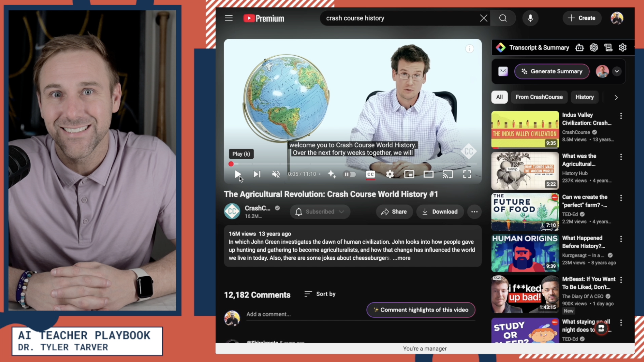Viewport: 644px width, 362px height.
Task: Open the Sort by comments menu
Action: [x=320, y=294]
